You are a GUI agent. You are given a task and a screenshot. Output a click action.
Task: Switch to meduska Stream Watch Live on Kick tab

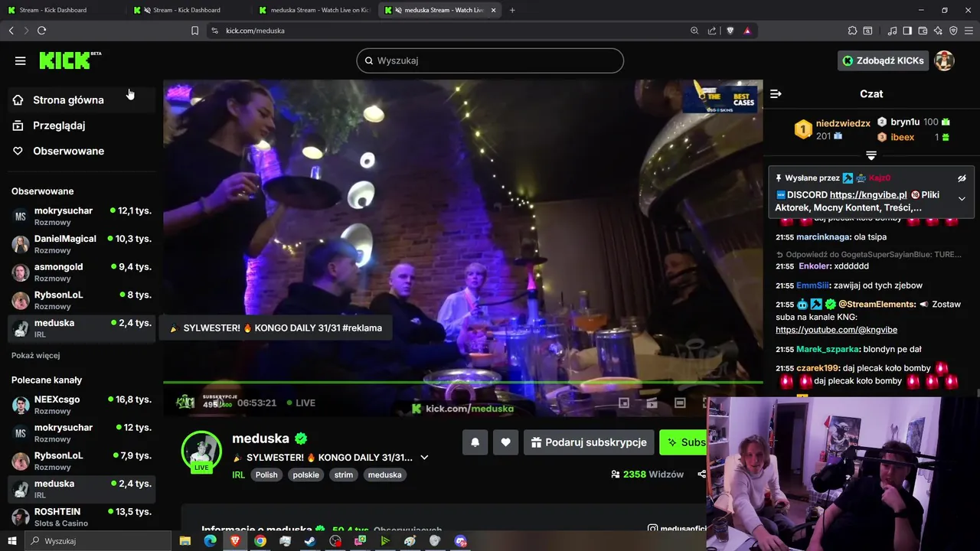(x=314, y=10)
